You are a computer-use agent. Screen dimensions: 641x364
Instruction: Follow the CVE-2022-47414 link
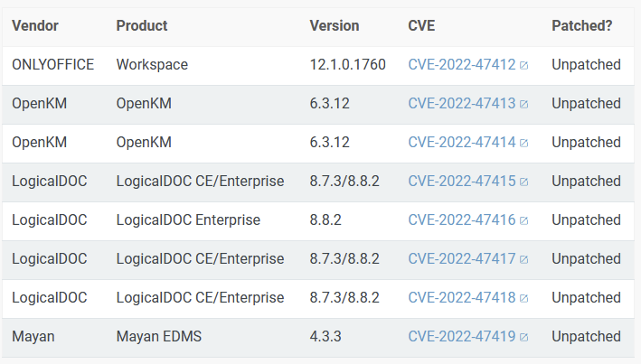[462, 143]
